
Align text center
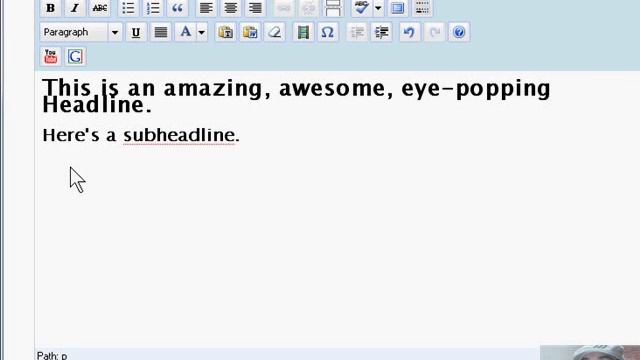(x=231, y=8)
